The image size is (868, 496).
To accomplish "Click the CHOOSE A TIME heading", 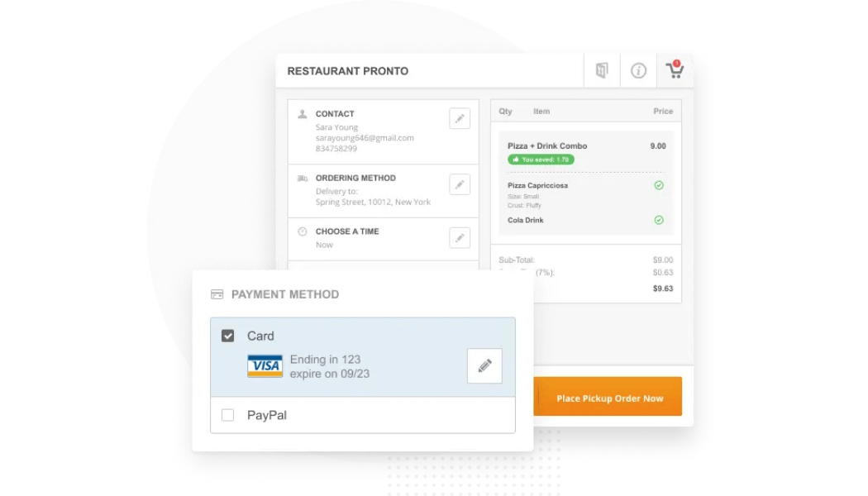I will pos(347,231).
